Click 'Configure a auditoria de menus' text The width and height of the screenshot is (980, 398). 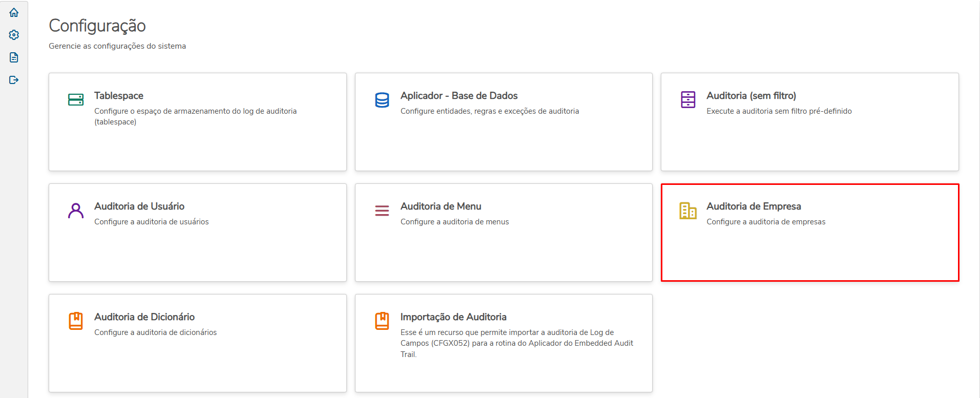click(x=455, y=222)
